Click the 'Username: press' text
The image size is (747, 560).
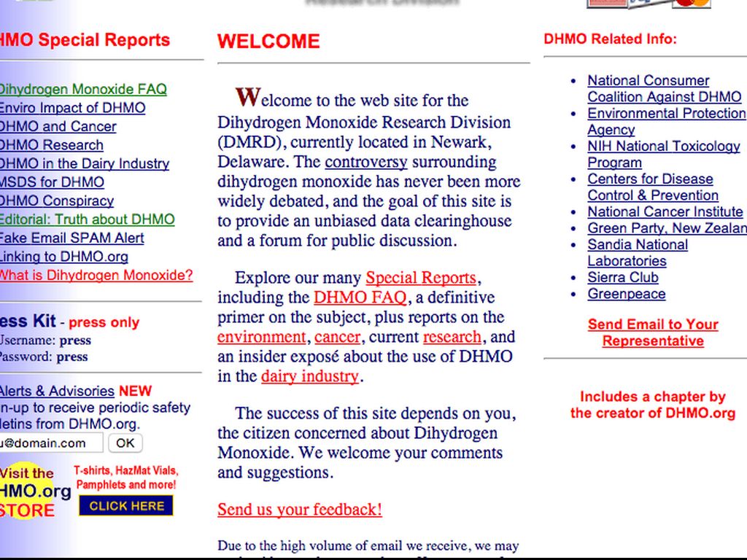(x=45, y=340)
